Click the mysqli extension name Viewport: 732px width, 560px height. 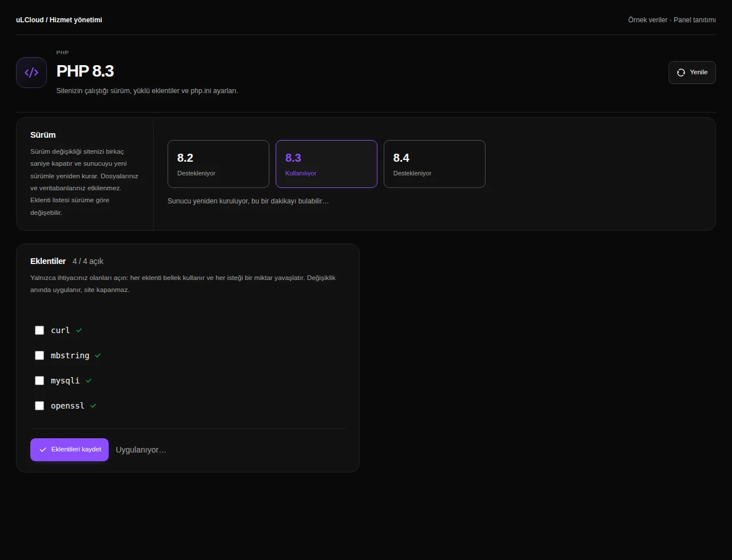coord(65,381)
